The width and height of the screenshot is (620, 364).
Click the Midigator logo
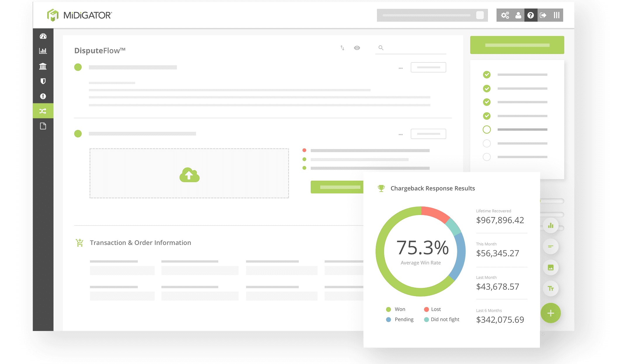[x=79, y=15]
